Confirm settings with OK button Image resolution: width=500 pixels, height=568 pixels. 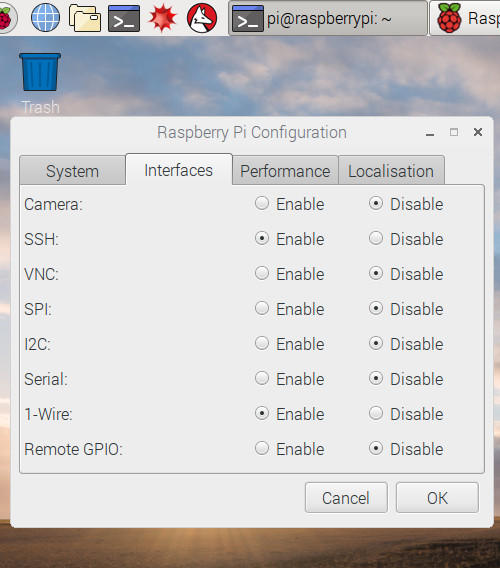coord(437,498)
